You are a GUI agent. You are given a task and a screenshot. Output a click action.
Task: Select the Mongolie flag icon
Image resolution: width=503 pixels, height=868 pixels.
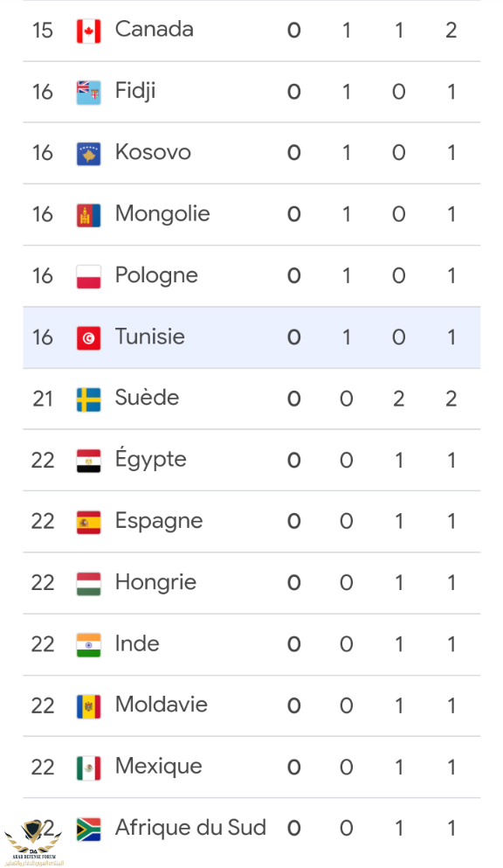(x=88, y=215)
